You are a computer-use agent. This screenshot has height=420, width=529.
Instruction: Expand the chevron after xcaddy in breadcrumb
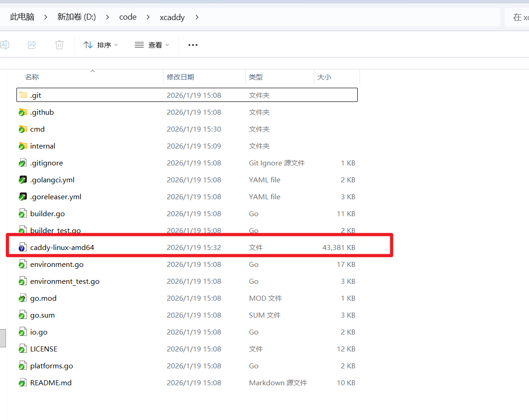197,17
